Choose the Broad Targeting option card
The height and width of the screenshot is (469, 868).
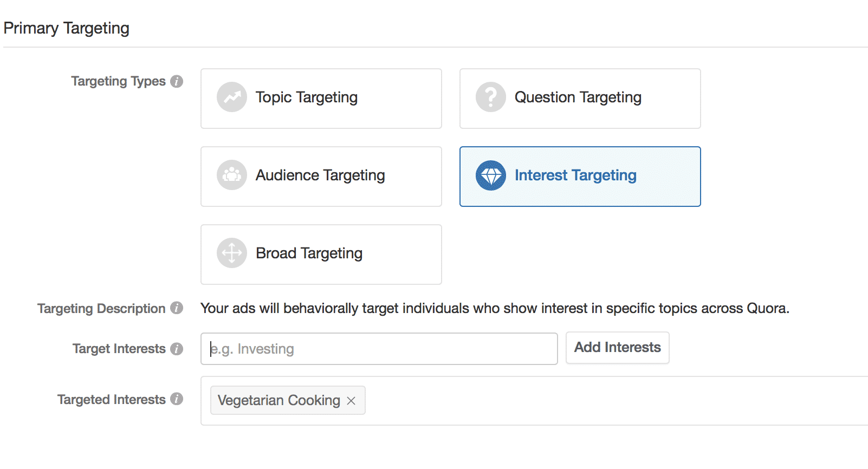pos(321,255)
